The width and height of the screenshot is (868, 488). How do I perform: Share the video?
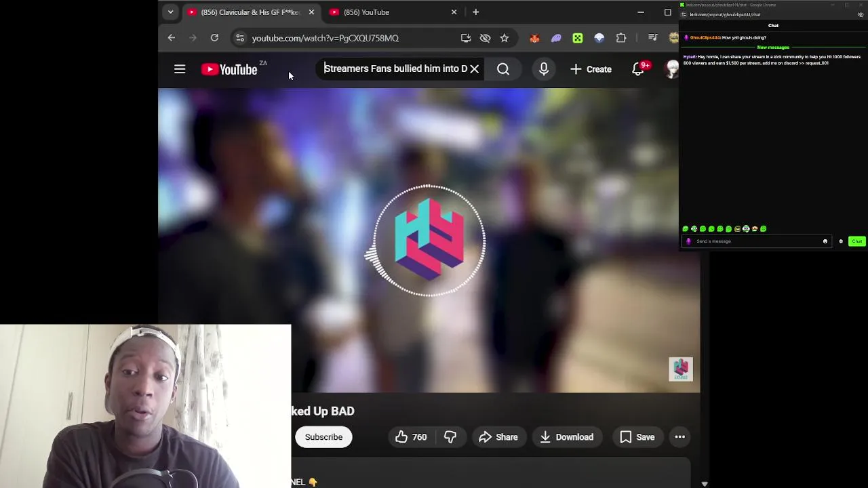(498, 437)
